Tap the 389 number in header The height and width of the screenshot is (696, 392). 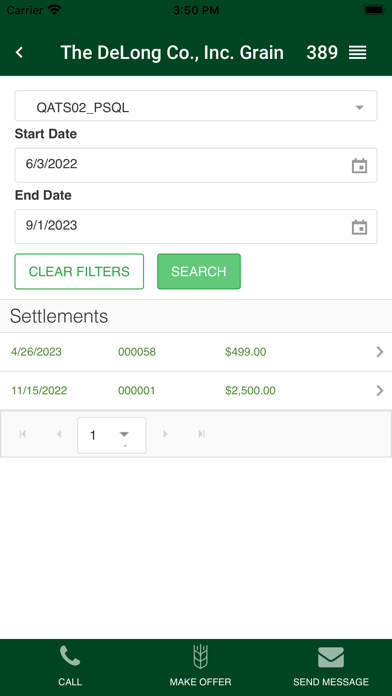pos(322,52)
